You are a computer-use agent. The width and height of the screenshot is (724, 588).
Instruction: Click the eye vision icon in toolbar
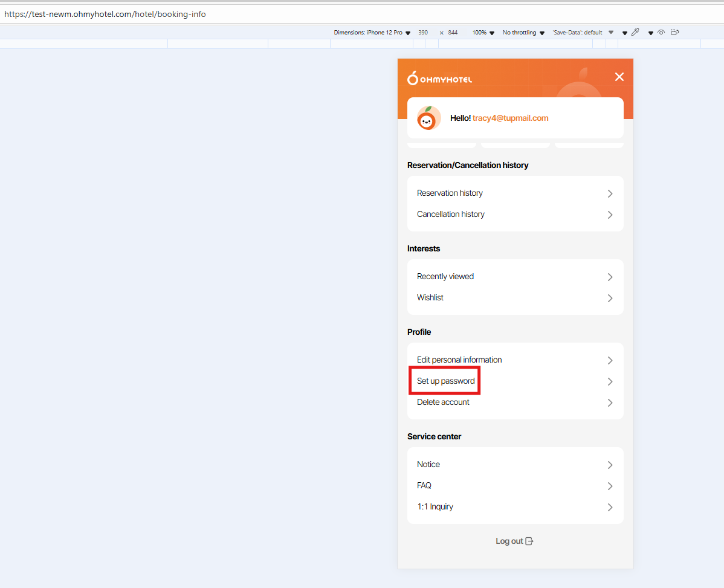(x=661, y=32)
